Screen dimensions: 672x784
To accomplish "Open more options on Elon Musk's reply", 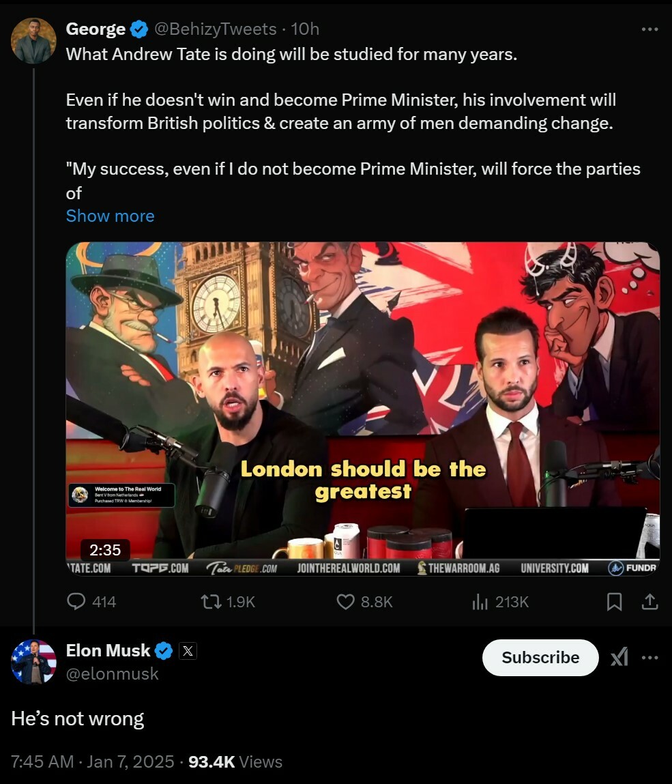I will 649,657.
